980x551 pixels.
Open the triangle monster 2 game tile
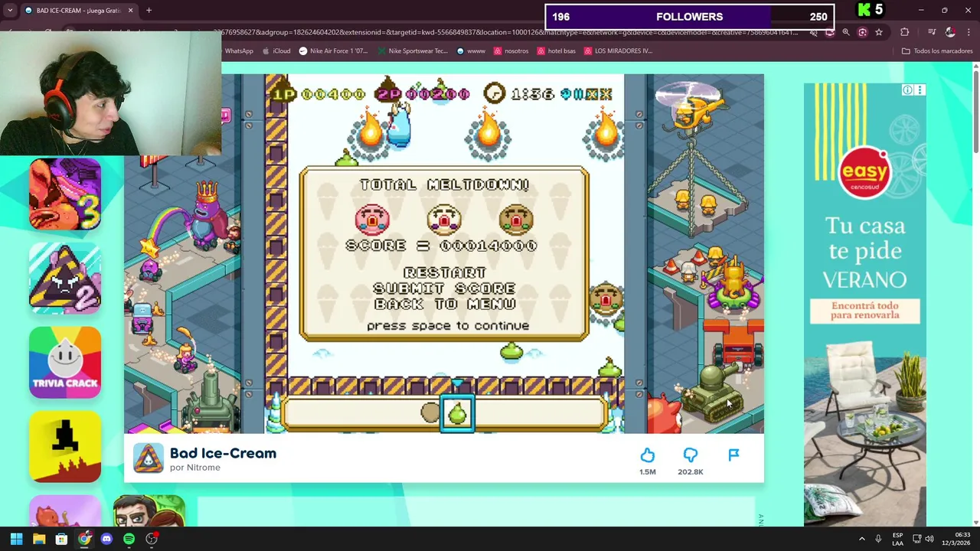tap(65, 279)
